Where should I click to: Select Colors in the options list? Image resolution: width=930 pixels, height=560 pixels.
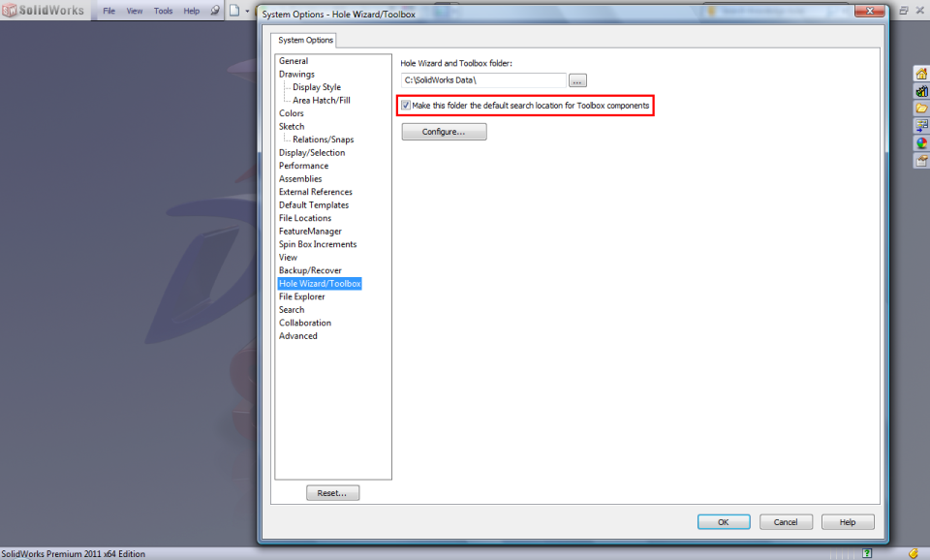pyautogui.click(x=292, y=113)
